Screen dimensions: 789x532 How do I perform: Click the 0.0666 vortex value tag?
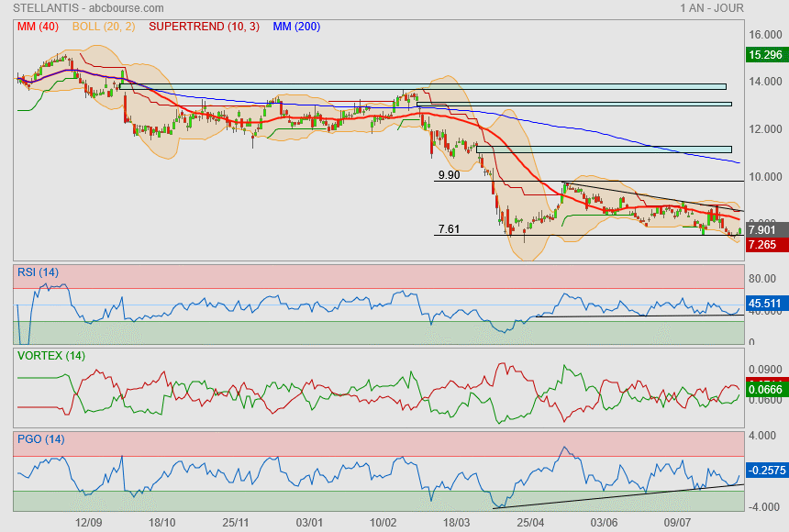[765, 390]
